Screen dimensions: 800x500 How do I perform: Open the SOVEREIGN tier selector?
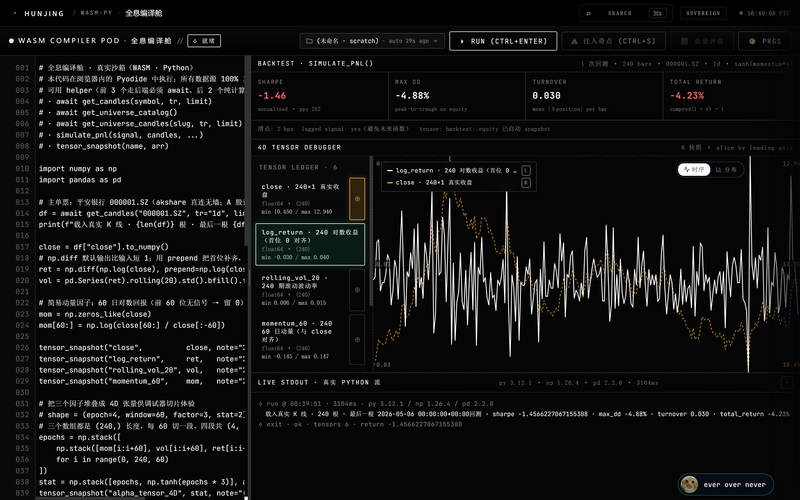point(703,13)
